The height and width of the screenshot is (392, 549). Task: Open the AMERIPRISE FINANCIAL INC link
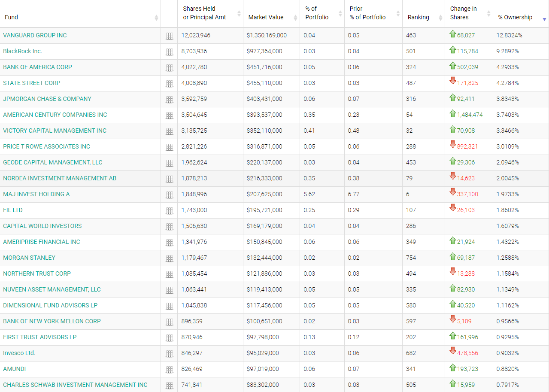click(x=42, y=242)
